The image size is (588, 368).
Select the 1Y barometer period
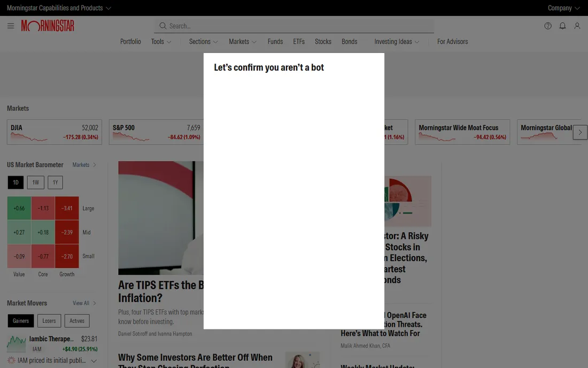point(55,183)
